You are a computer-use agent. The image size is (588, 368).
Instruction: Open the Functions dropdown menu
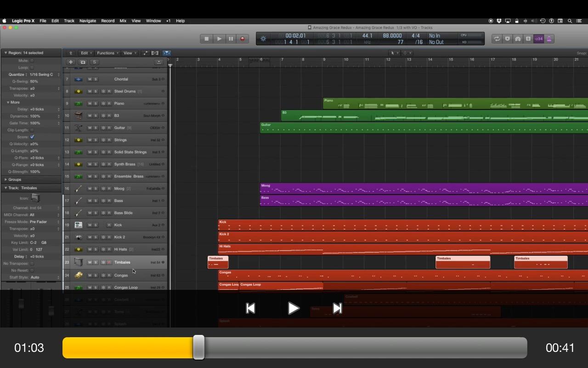pos(108,53)
